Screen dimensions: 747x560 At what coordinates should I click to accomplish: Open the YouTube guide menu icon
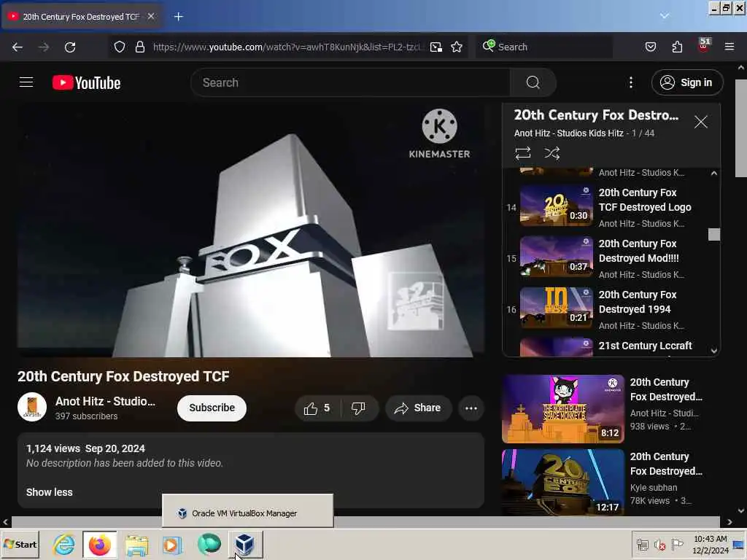[26, 82]
